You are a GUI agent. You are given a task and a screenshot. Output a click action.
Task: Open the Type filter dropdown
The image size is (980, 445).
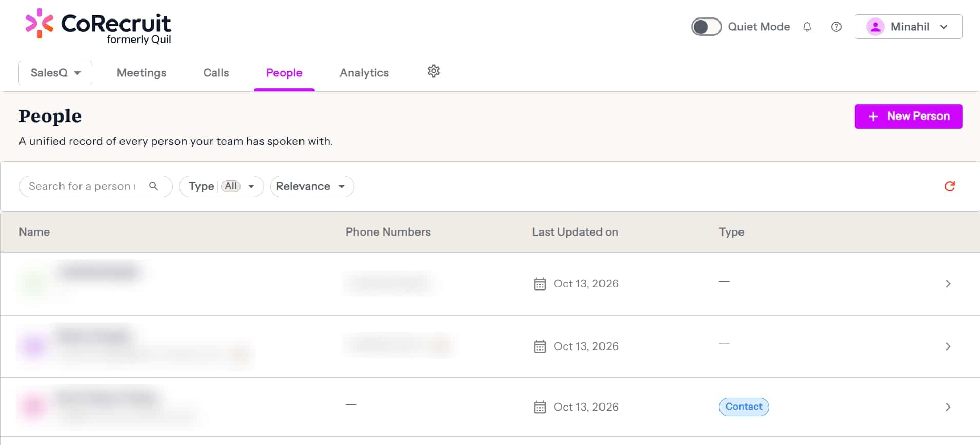pyautogui.click(x=221, y=186)
